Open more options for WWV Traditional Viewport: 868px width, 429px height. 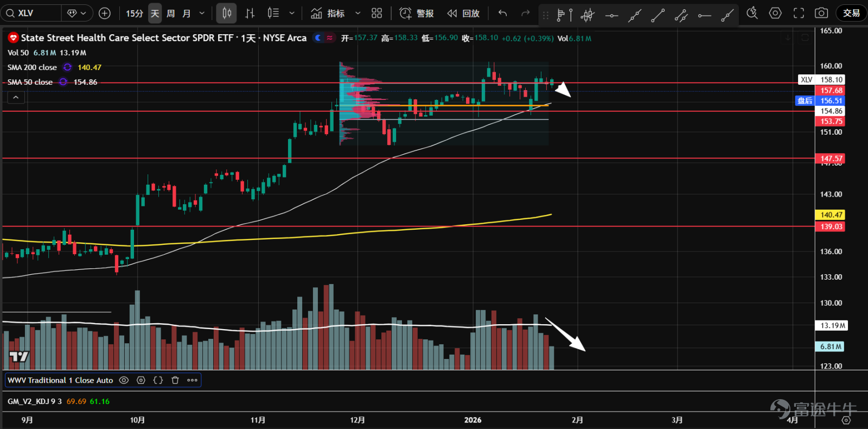192,380
